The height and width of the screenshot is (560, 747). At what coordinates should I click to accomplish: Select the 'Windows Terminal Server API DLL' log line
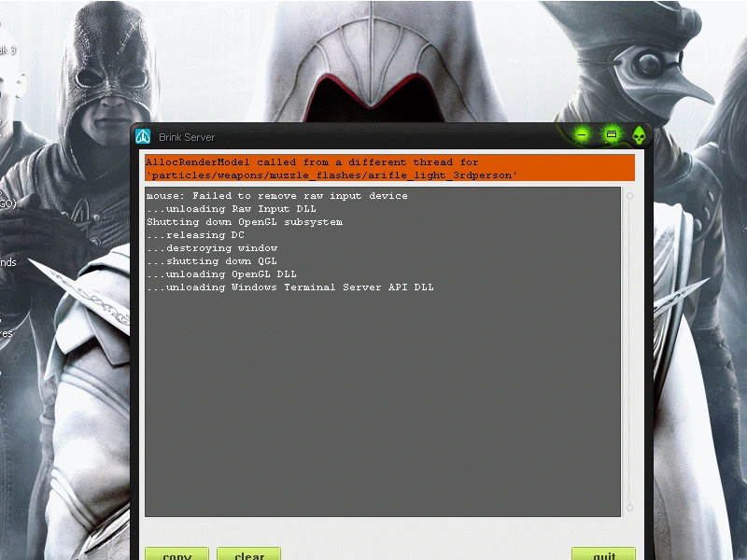click(290, 287)
